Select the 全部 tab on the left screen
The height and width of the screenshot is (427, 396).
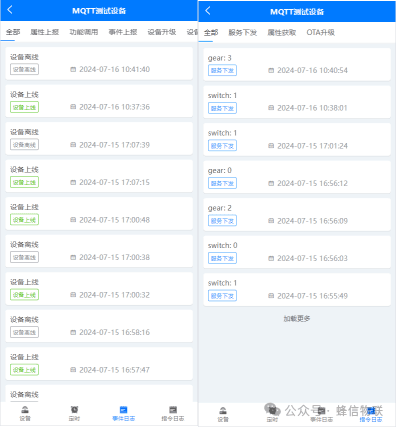(x=13, y=32)
